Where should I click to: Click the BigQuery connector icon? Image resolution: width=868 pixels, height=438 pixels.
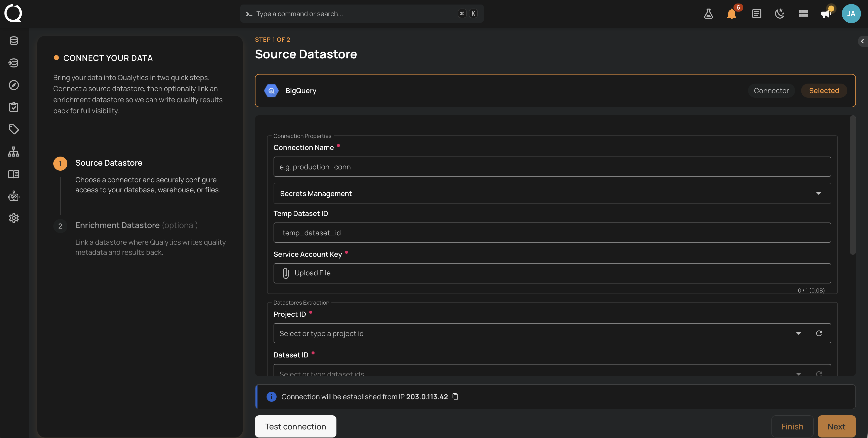tap(271, 90)
